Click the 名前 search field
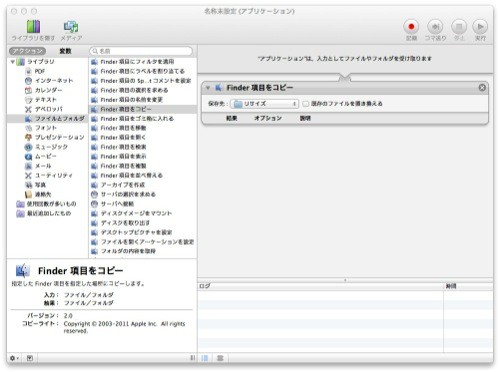 [x=141, y=51]
